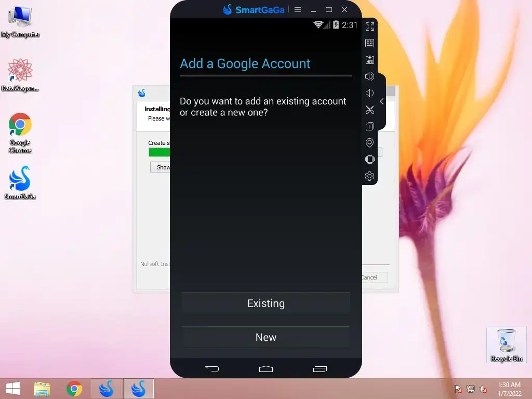The width and height of the screenshot is (532, 399).
Task: Open the Windows Start button
Action: pyautogui.click(x=13, y=389)
